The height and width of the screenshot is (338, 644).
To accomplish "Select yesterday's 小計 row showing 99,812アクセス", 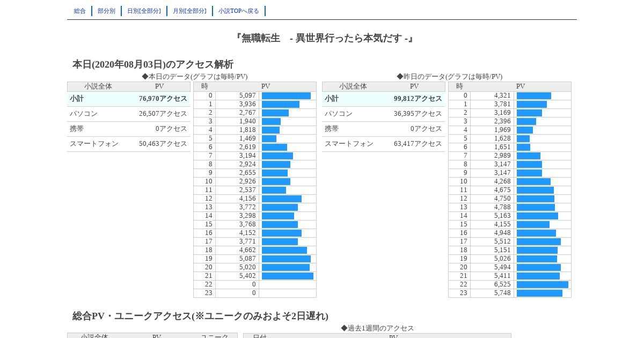I will [384, 99].
